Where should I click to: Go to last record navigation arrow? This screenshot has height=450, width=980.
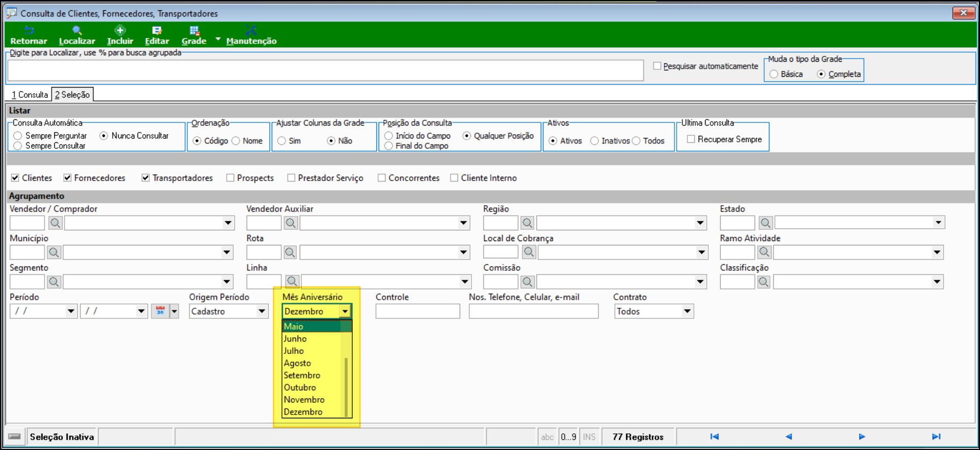tap(936, 437)
